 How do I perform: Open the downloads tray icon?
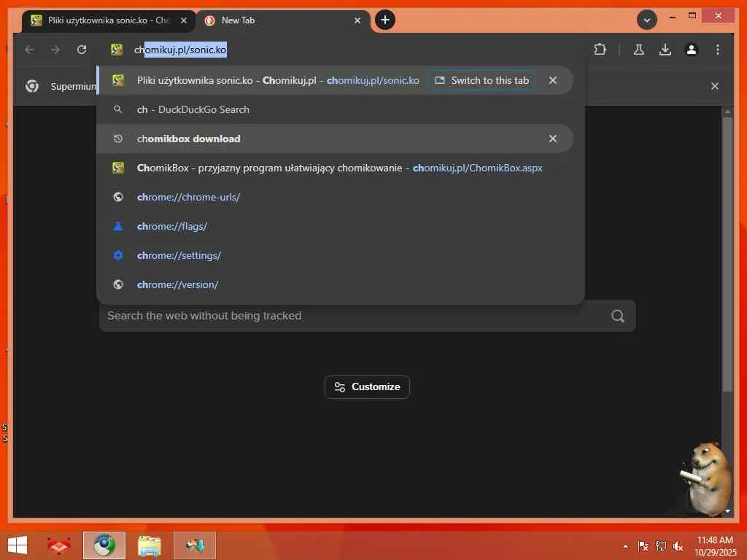665,50
